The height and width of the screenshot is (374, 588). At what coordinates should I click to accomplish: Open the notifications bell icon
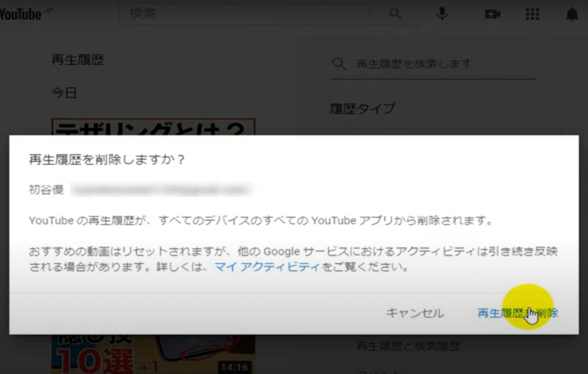(572, 14)
